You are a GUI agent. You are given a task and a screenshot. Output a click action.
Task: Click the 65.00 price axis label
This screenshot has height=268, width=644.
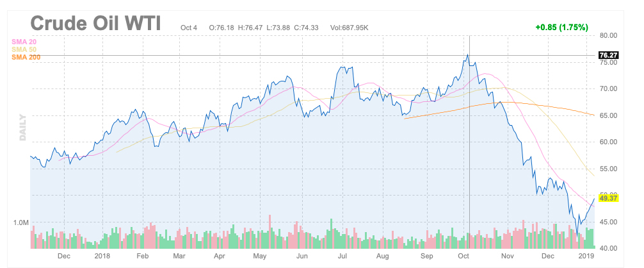point(607,115)
